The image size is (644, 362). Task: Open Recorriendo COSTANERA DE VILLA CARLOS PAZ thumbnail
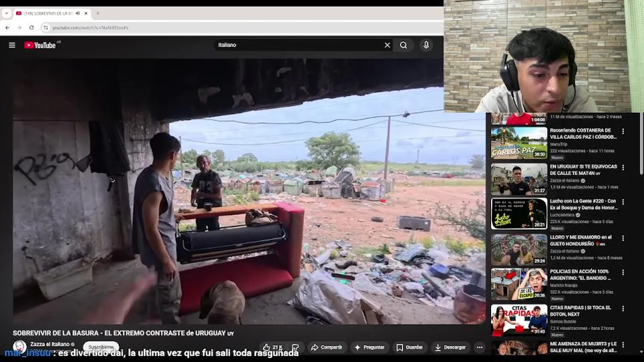(x=519, y=143)
